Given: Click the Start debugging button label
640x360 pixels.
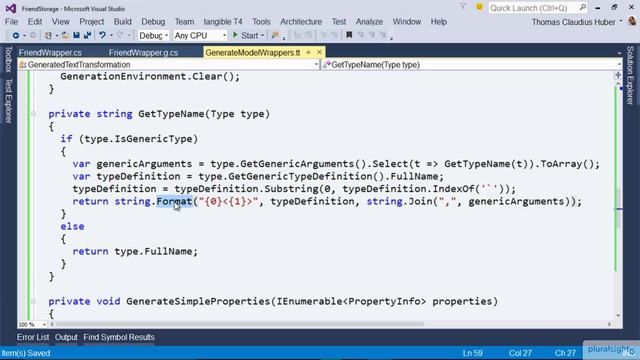Looking at the screenshot, I should coord(250,36).
